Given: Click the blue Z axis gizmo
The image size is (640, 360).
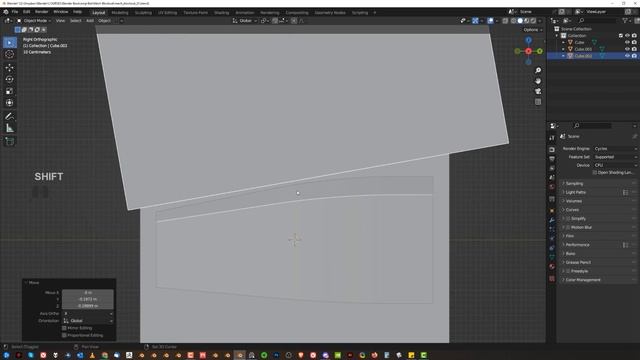Looking at the screenshot, I should point(529,40).
